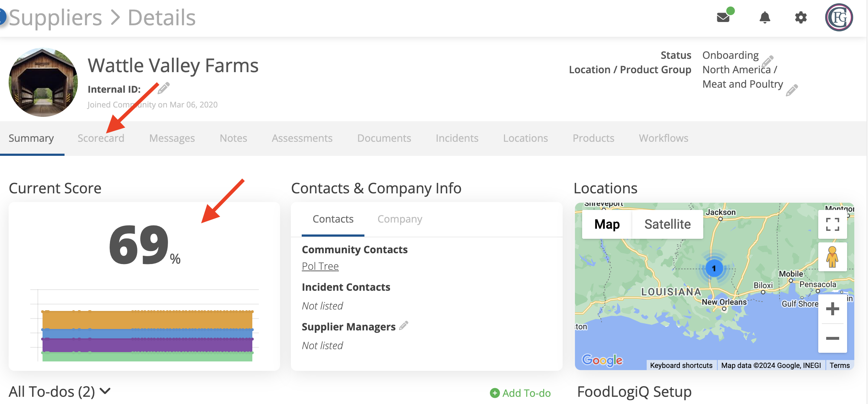This screenshot has height=404, width=868.
Task: Open the Workflows tab
Action: pyautogui.click(x=664, y=138)
